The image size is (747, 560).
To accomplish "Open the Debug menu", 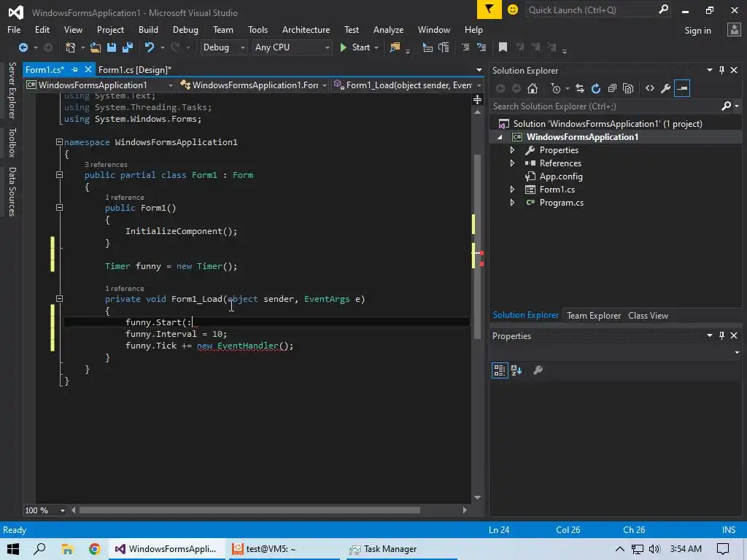I will coord(185,29).
